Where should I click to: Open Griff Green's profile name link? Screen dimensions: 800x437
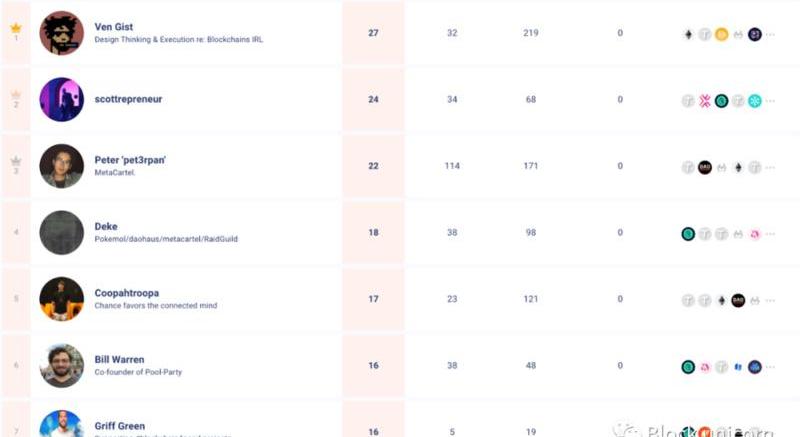pyautogui.click(x=120, y=426)
